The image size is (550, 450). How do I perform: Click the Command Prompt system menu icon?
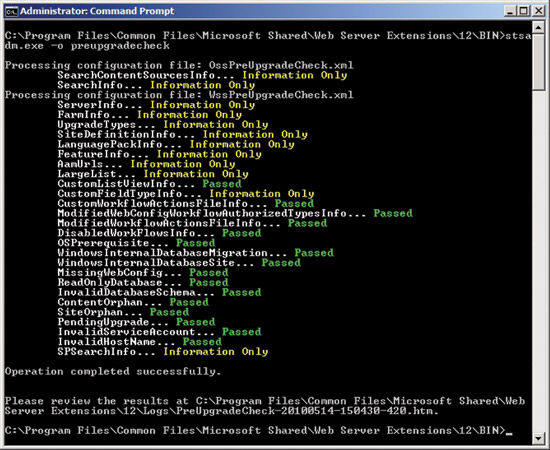tap(11, 12)
